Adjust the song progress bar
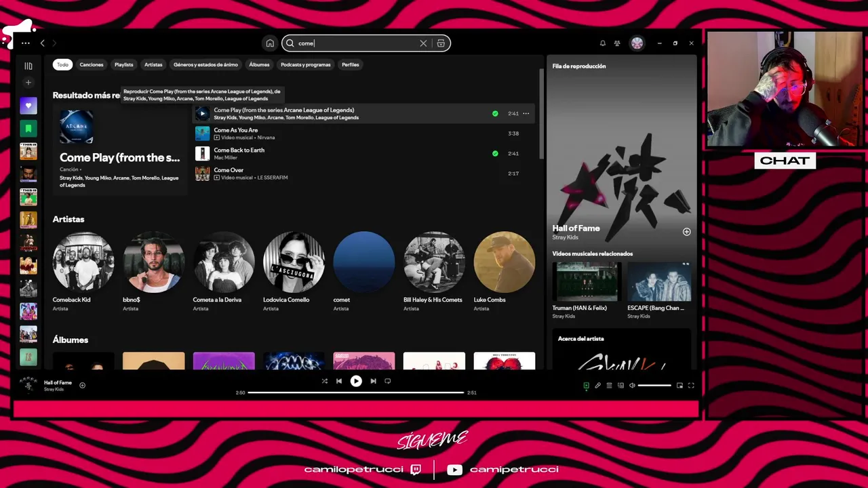Viewport: 868px width, 488px height. [x=355, y=392]
